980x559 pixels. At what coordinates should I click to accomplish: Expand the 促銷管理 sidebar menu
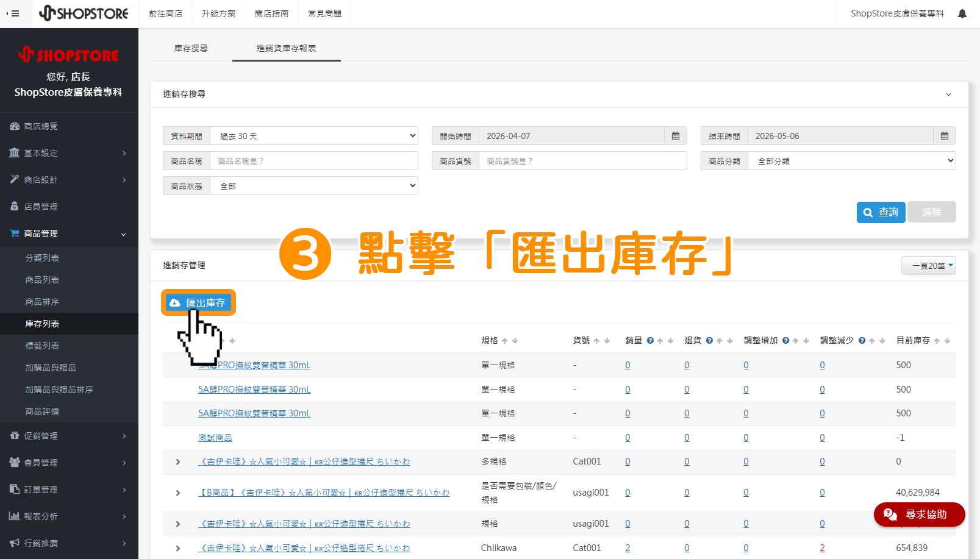pos(69,436)
